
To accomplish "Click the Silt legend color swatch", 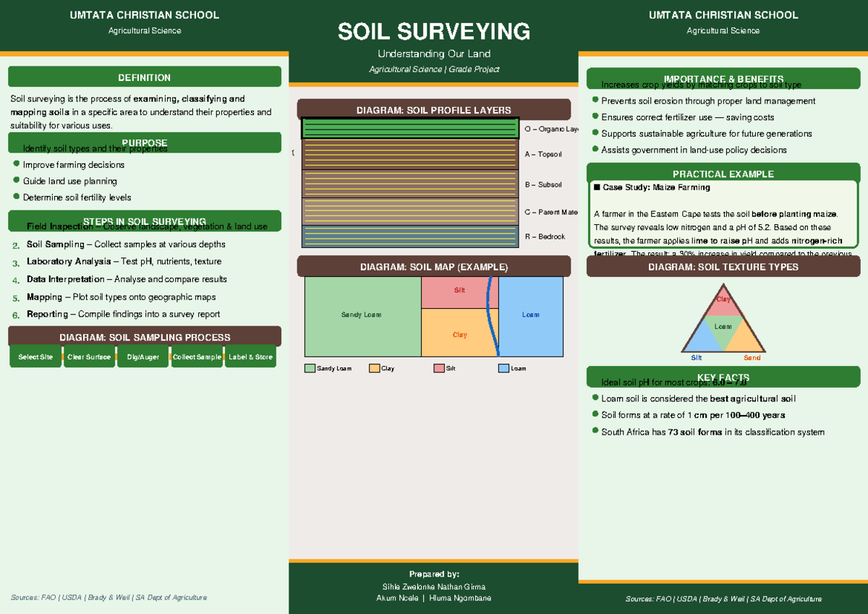I will tap(439, 368).
